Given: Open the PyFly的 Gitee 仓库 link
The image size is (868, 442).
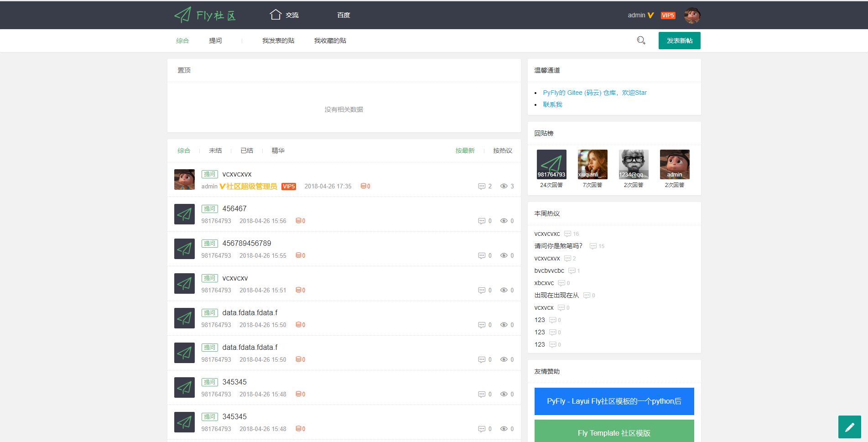Looking at the screenshot, I should [595, 93].
